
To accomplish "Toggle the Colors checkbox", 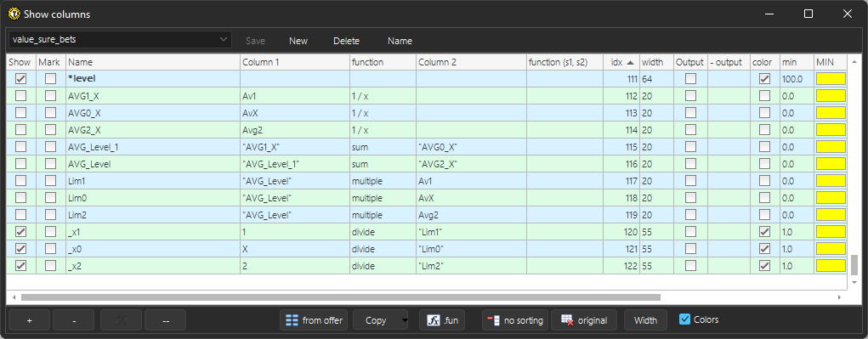I will point(684,319).
